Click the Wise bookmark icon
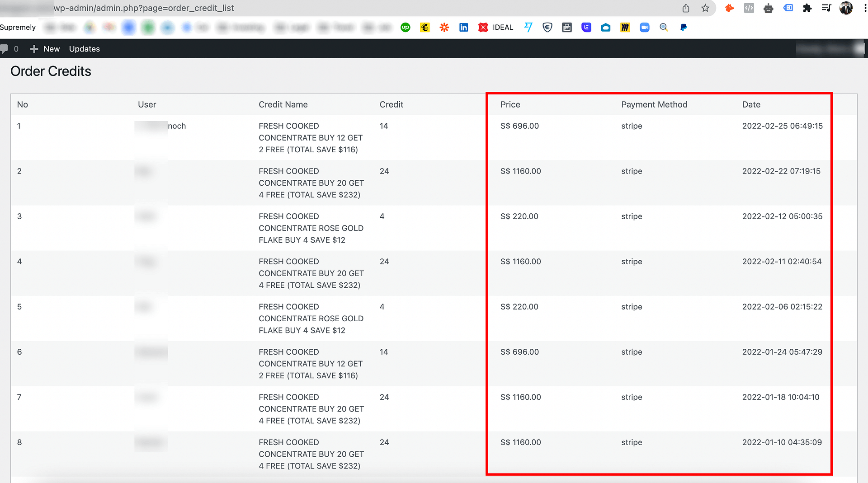Viewport: 868px width, 483px height. pos(528,28)
